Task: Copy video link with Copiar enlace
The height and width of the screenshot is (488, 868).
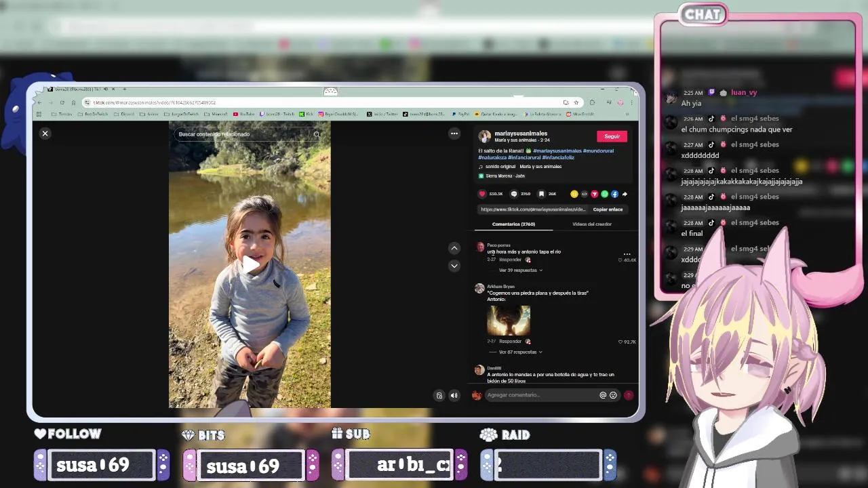Action: [608, 209]
